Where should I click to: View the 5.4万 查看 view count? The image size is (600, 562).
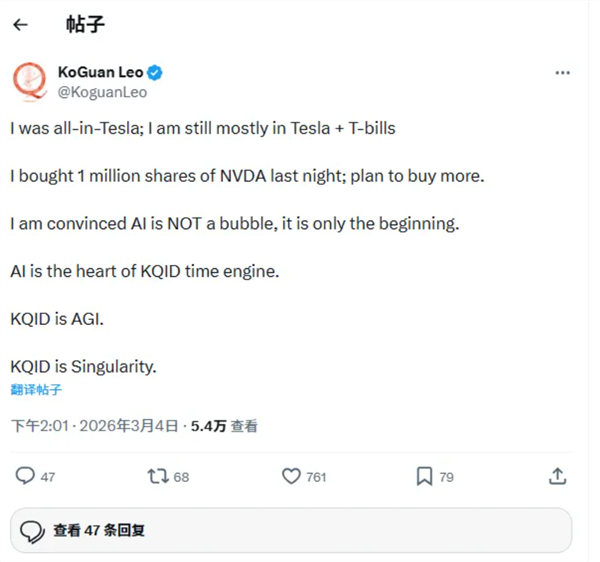[224, 426]
